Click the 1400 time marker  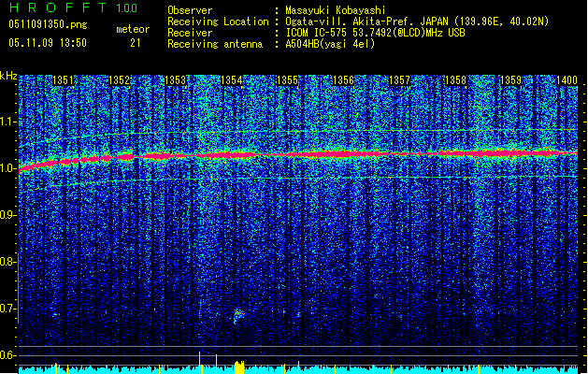pyautogui.click(x=566, y=80)
